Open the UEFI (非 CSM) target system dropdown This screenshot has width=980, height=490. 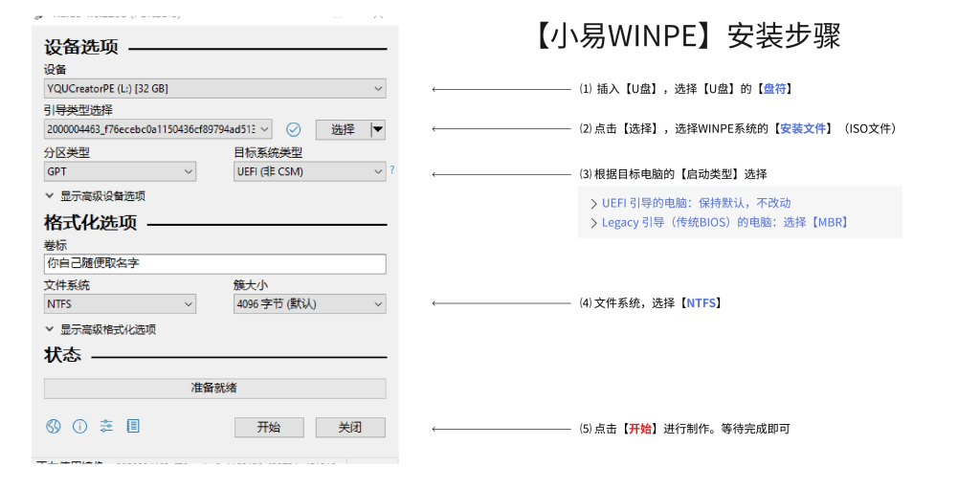click(x=310, y=171)
